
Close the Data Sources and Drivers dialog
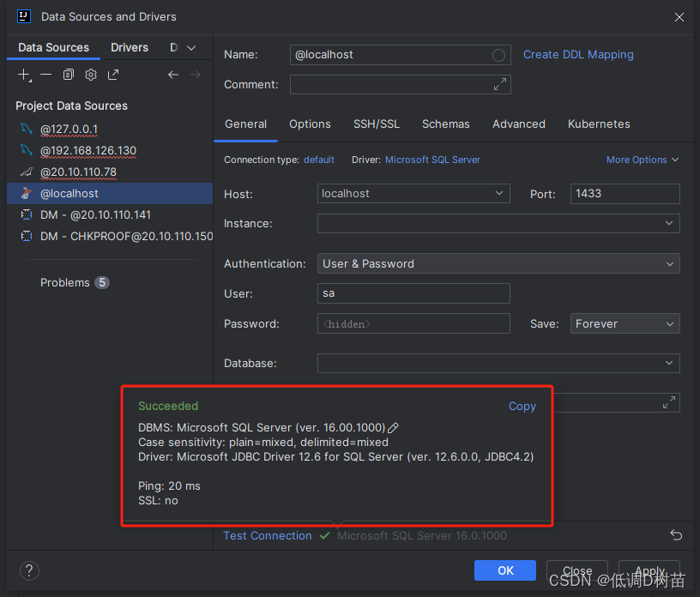click(x=679, y=17)
